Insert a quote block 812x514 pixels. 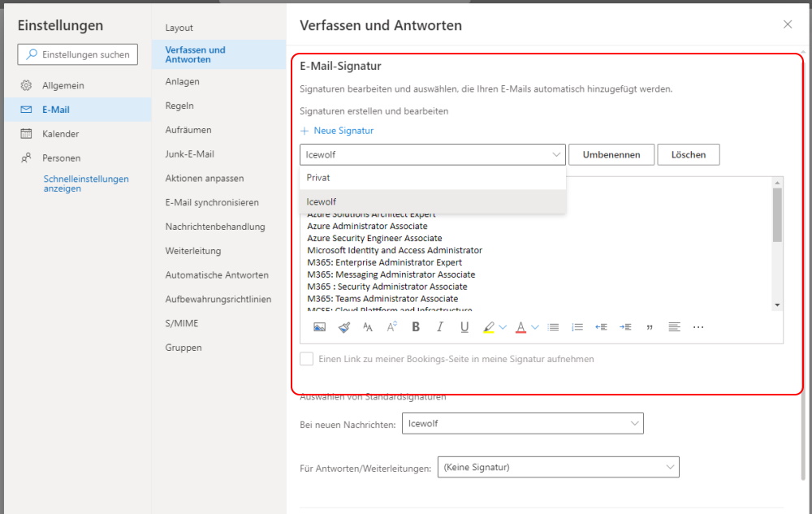pos(650,328)
